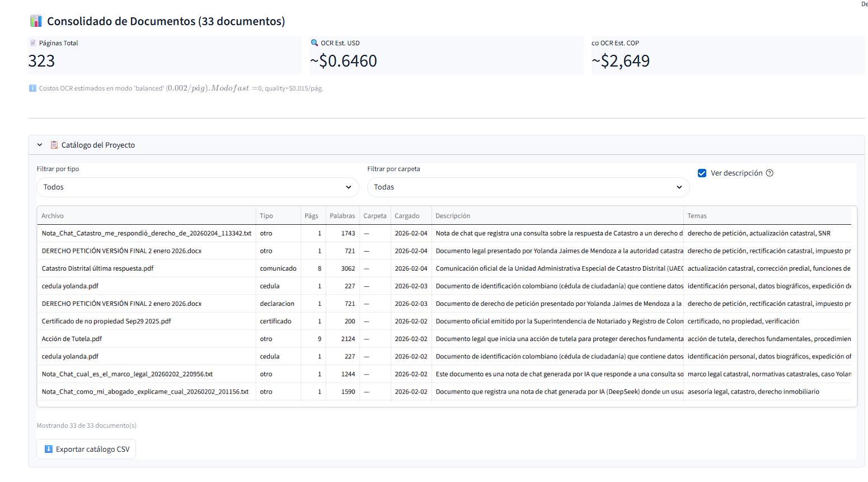Image resolution: width=868 pixels, height=482 pixels.
Task: Click the magnifier icon at OCR Est. USD
Action: point(314,43)
